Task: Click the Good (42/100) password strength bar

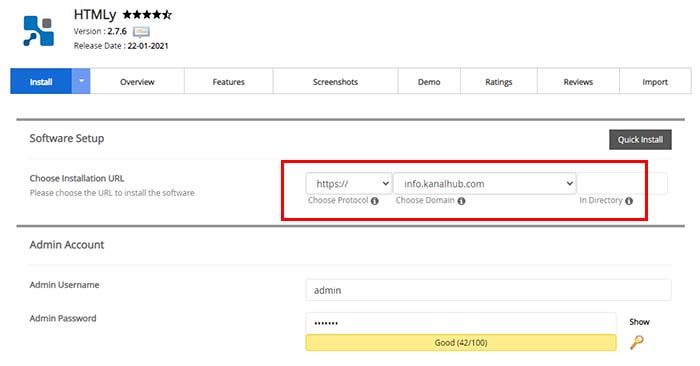Action: [461, 343]
